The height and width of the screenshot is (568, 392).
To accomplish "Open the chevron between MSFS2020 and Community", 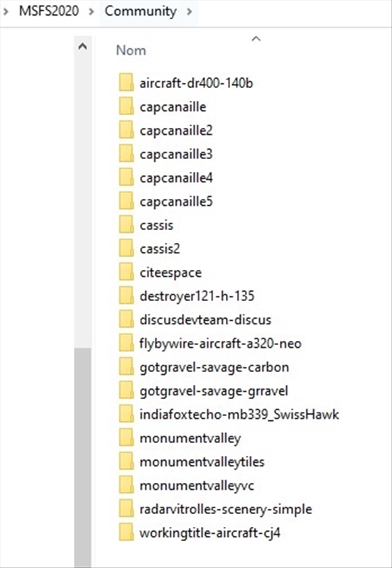I will pos(92,11).
